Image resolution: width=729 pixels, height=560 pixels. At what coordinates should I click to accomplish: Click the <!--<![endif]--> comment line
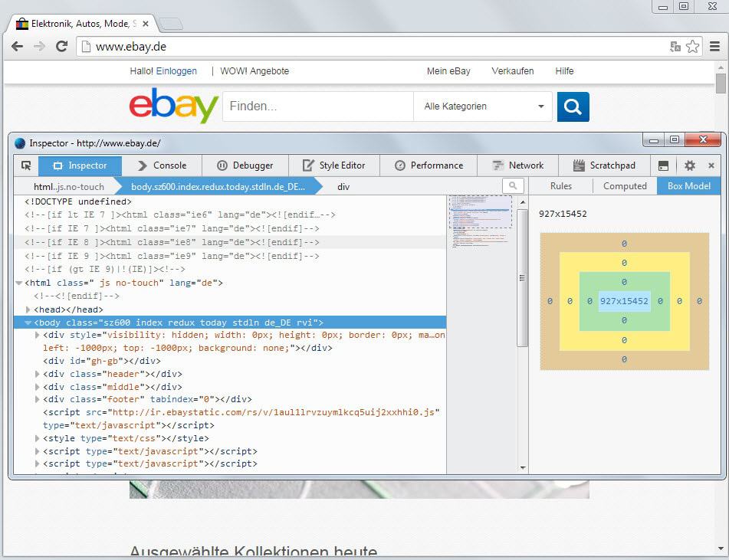tap(77, 296)
